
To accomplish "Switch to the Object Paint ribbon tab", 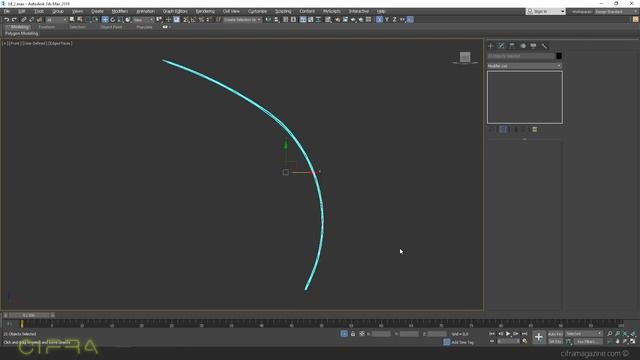I will pyautogui.click(x=111, y=27).
